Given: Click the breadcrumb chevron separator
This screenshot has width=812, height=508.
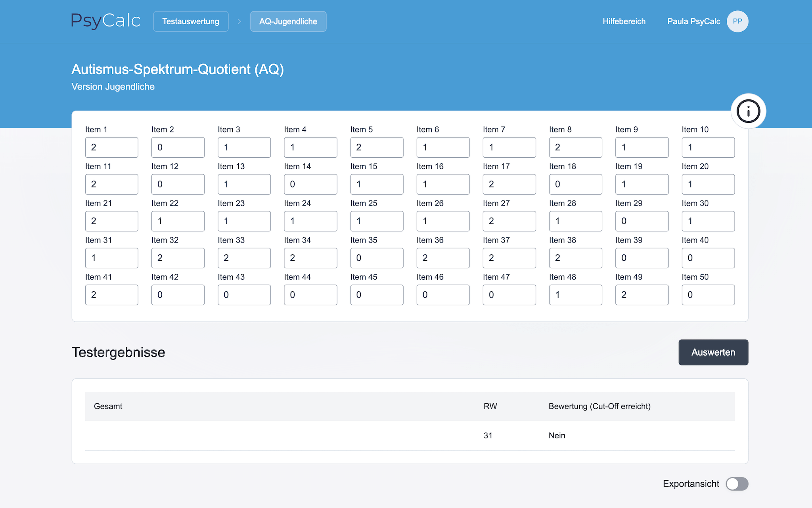Looking at the screenshot, I should click(239, 21).
